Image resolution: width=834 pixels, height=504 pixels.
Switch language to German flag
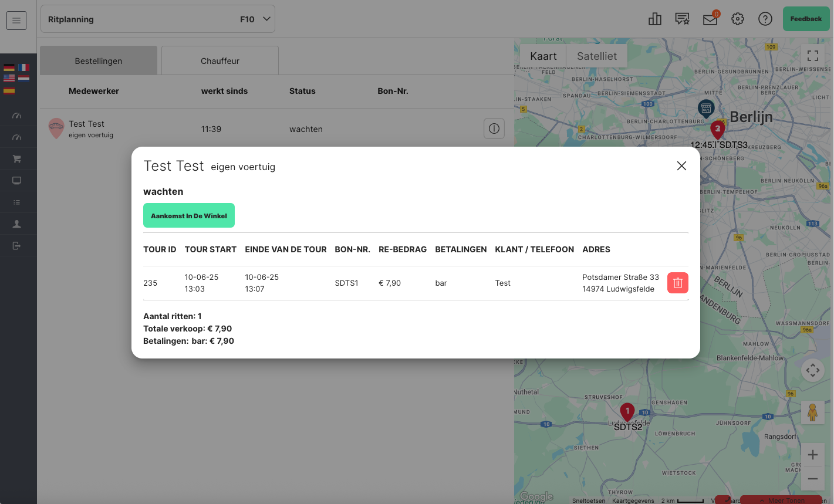[9, 67]
